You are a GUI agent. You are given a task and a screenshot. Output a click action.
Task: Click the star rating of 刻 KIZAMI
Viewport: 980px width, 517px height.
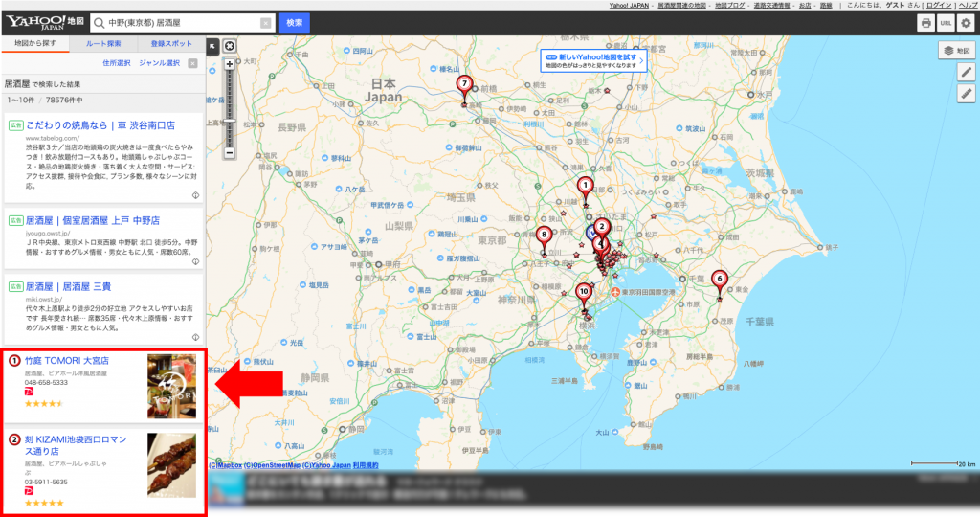[x=44, y=504]
